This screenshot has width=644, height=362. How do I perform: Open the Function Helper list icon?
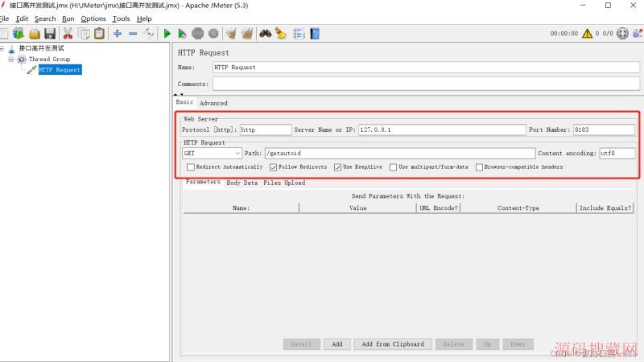coord(299,34)
